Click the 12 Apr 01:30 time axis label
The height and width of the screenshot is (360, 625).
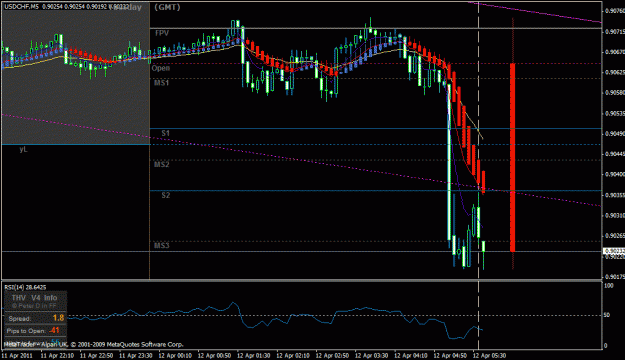(x=254, y=355)
